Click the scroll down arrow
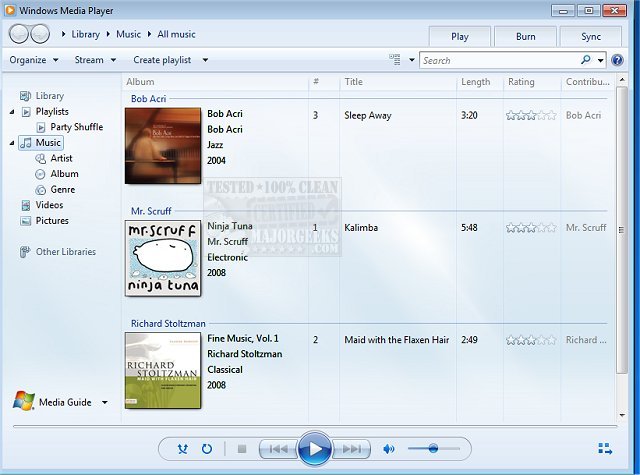Viewport: 640px width, 475px height. tap(622, 415)
